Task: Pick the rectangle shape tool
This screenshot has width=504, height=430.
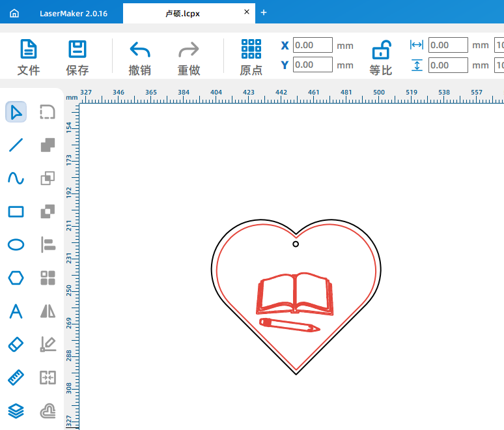Action: point(16,212)
